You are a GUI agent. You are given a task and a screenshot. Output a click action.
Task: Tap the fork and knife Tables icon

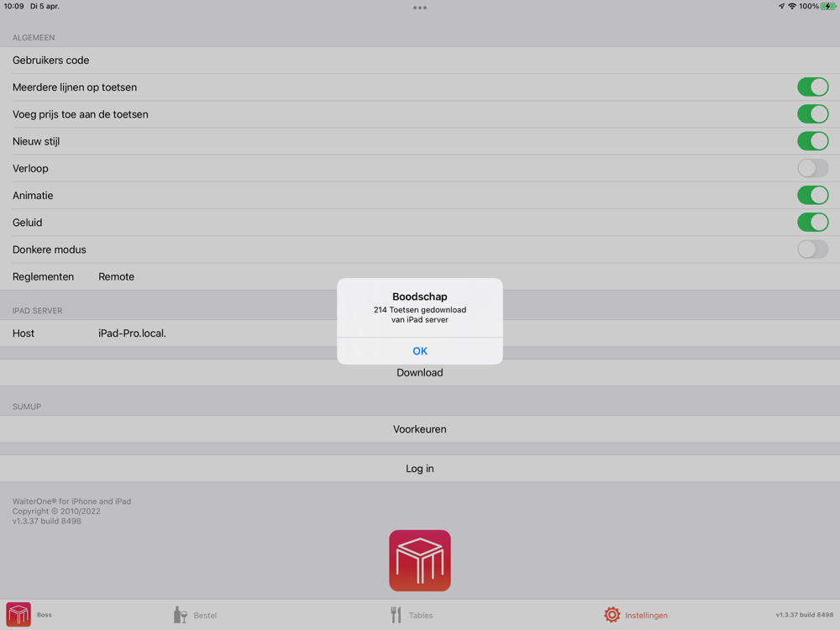pyautogui.click(x=396, y=615)
